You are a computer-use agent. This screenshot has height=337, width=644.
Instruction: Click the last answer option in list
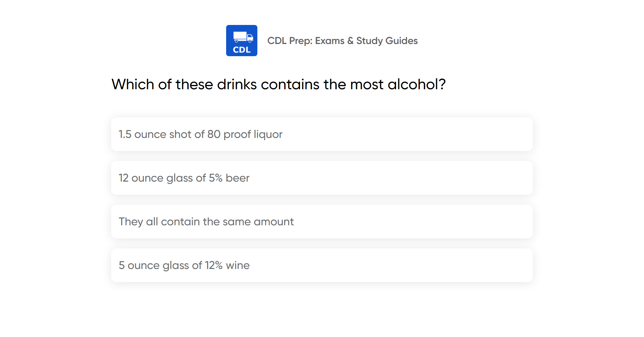click(x=322, y=265)
